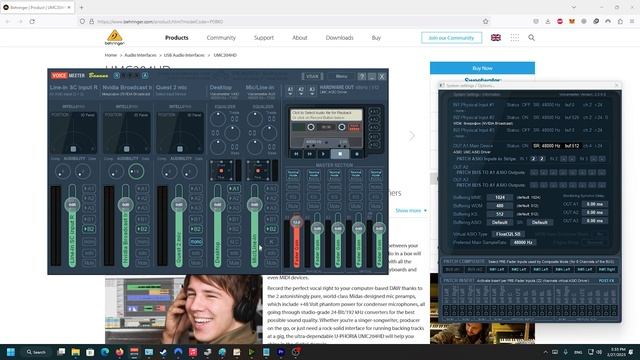Click the Line-In SC Input R fader knob
This screenshot has width=640, height=360.
(x=72, y=204)
